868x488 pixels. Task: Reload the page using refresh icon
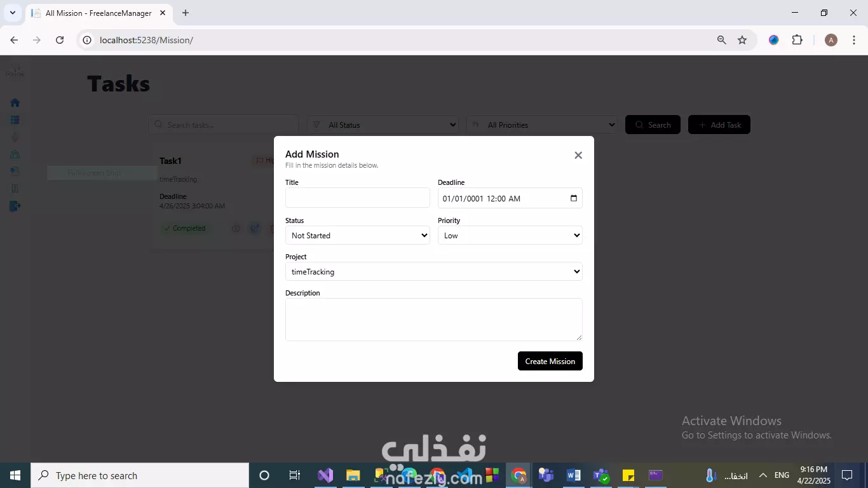(60, 40)
